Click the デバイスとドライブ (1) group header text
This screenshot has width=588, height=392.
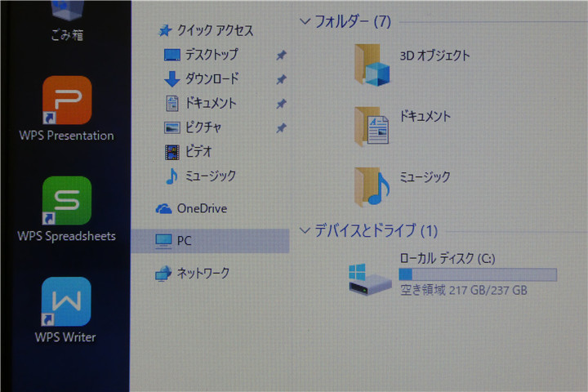(376, 230)
